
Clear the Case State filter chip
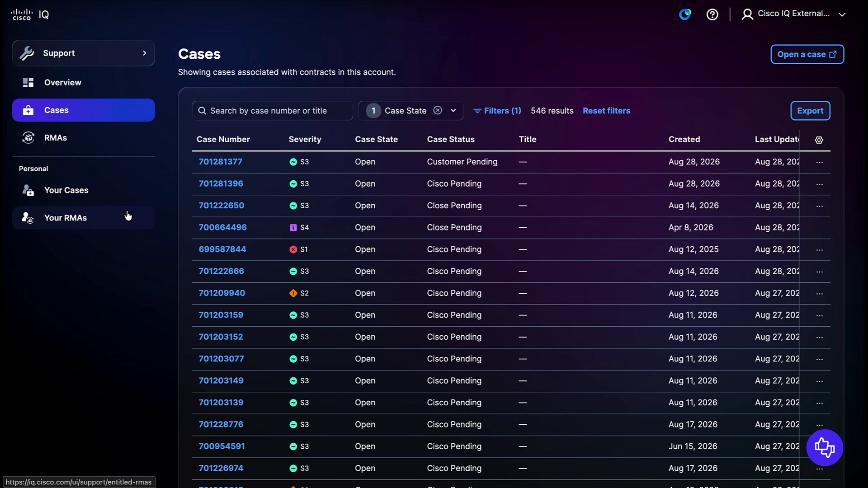pyautogui.click(x=438, y=110)
